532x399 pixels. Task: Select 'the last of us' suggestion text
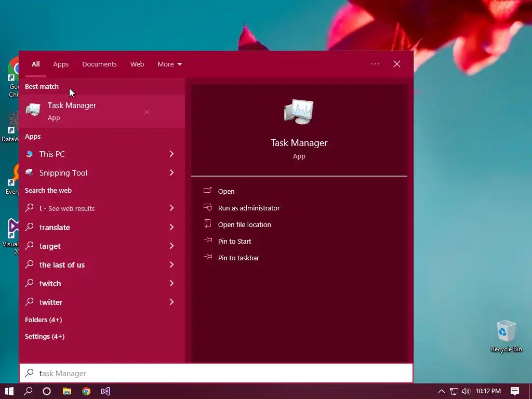62,265
